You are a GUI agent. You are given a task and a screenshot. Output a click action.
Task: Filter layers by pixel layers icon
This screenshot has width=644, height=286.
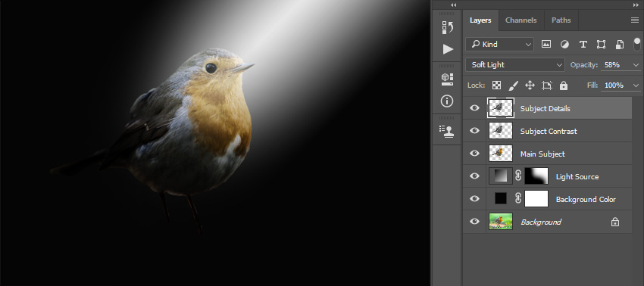point(546,45)
